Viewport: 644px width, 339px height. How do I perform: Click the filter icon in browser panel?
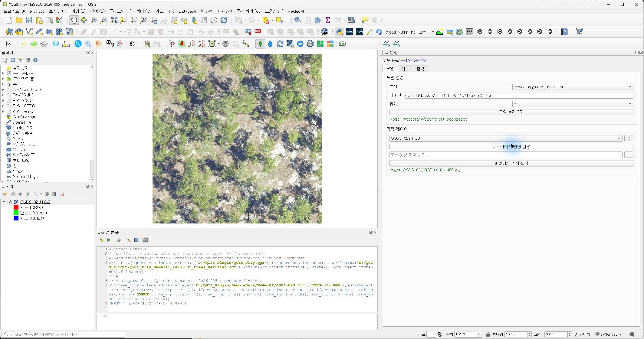20,60
